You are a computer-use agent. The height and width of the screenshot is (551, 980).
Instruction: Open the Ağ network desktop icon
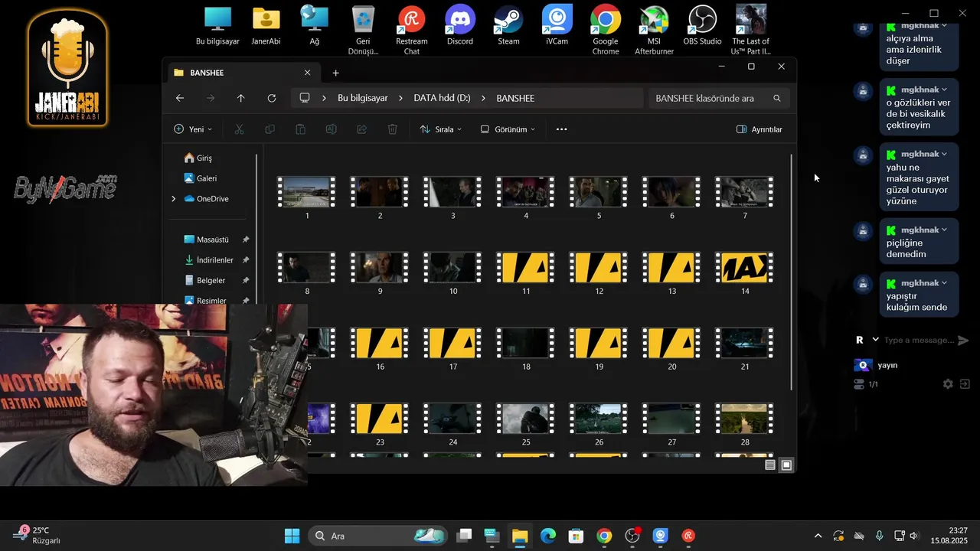tap(314, 26)
